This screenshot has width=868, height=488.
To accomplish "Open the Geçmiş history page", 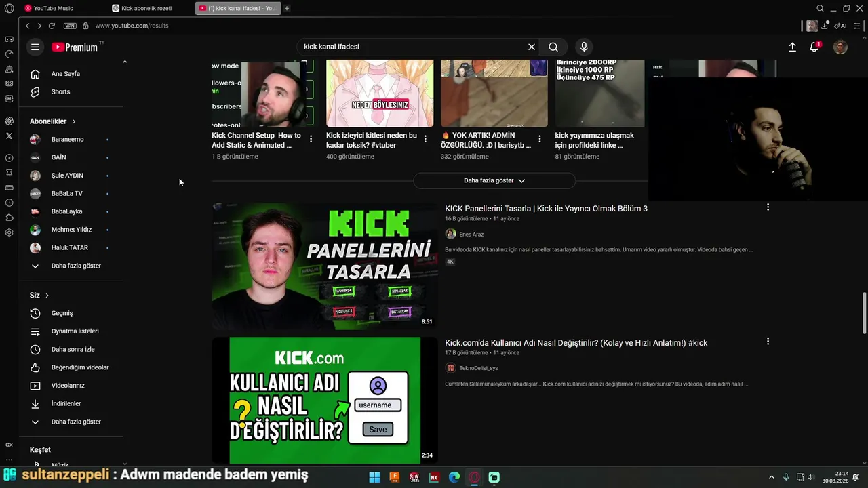I will 71,313.
